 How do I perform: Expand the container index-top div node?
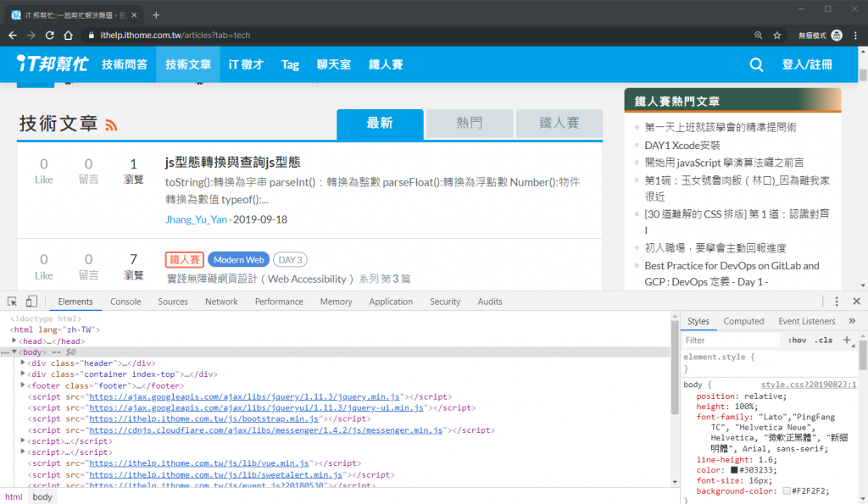(23, 374)
